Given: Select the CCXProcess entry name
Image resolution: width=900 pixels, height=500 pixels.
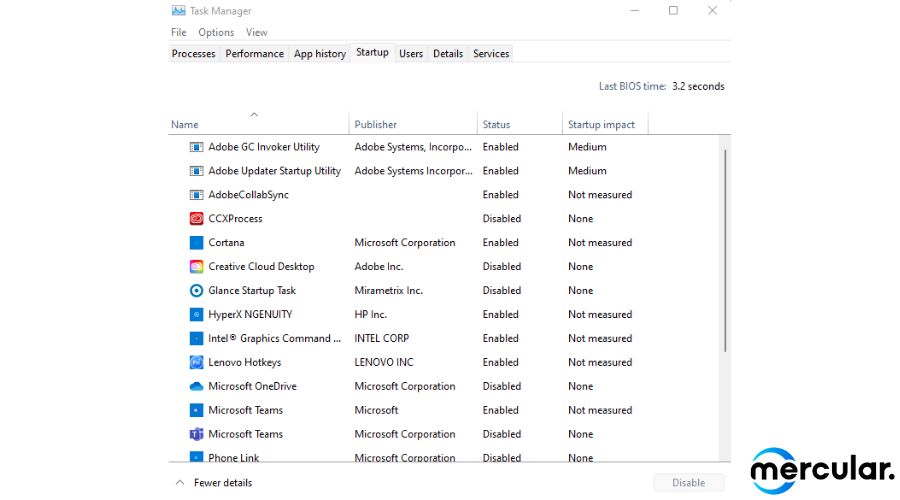Looking at the screenshot, I should tap(235, 219).
